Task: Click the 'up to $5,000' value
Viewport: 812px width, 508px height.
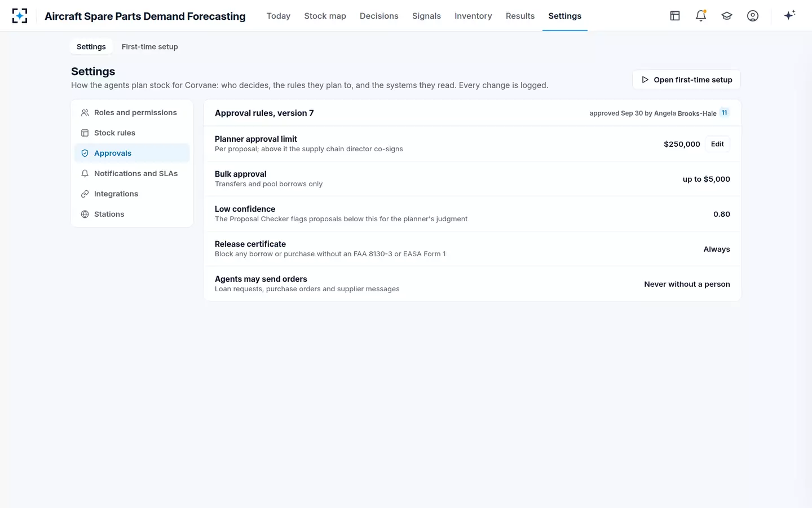Action: pos(707,179)
